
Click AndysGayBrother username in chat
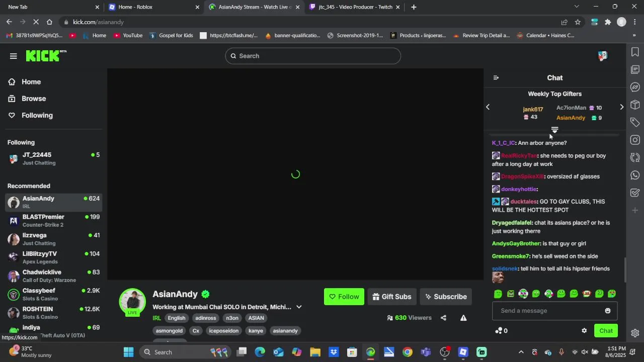(516, 244)
